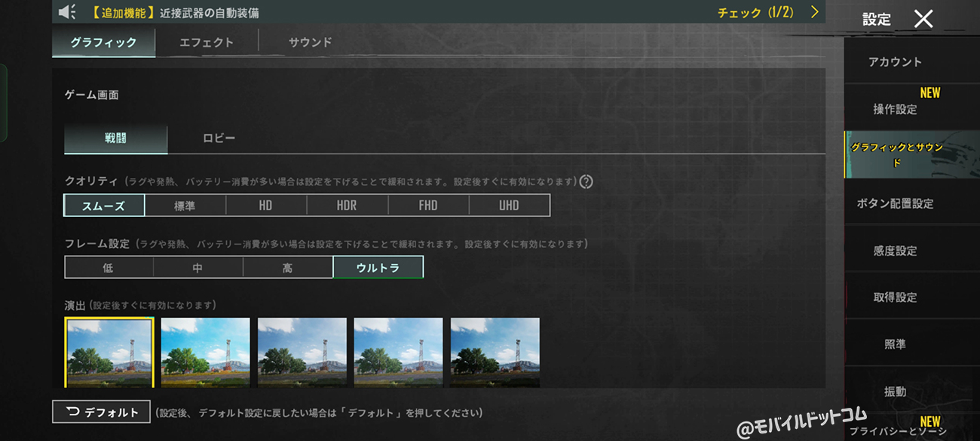Select the third style thumbnail
This screenshot has width=980, height=441.
[302, 352]
